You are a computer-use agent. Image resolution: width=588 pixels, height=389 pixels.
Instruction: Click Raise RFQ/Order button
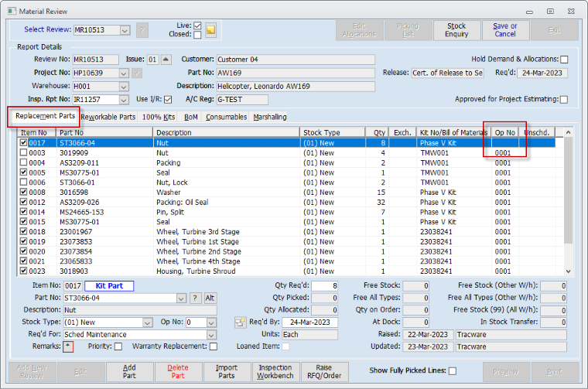(x=324, y=372)
